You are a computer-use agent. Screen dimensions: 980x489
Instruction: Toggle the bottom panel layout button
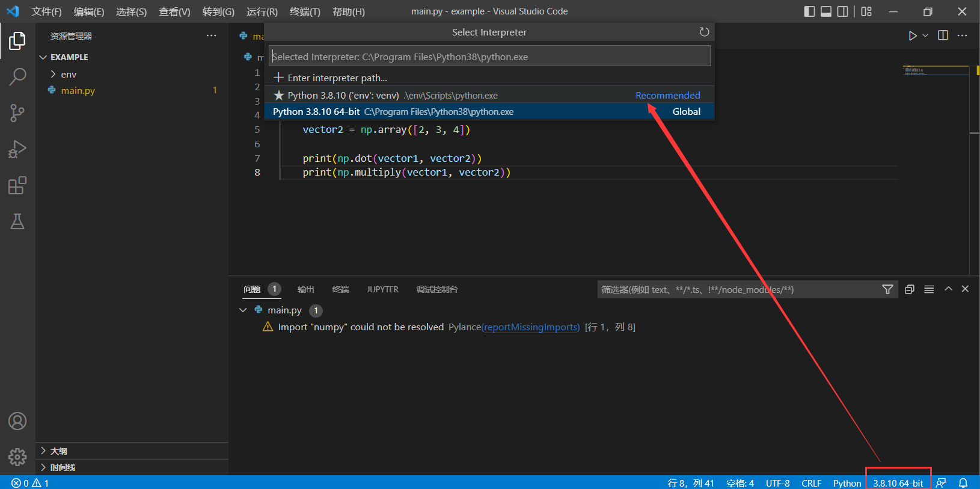point(826,11)
